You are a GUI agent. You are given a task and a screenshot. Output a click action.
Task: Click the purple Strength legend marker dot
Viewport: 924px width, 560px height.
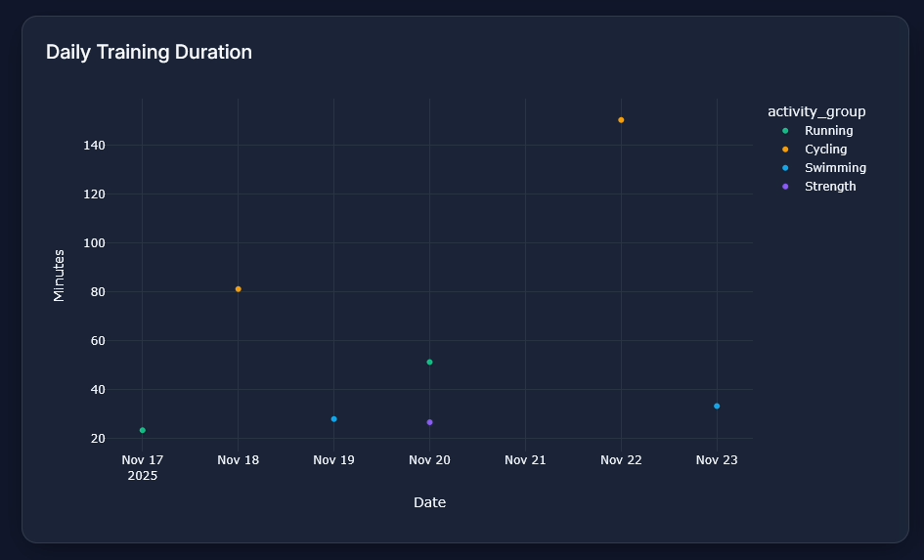point(785,187)
